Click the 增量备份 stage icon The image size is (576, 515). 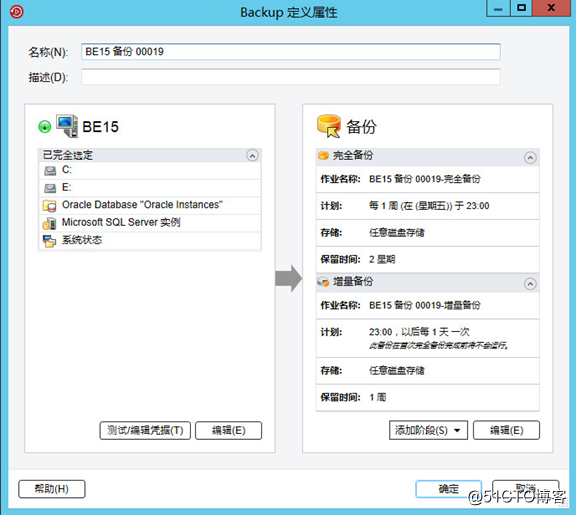coord(323,282)
